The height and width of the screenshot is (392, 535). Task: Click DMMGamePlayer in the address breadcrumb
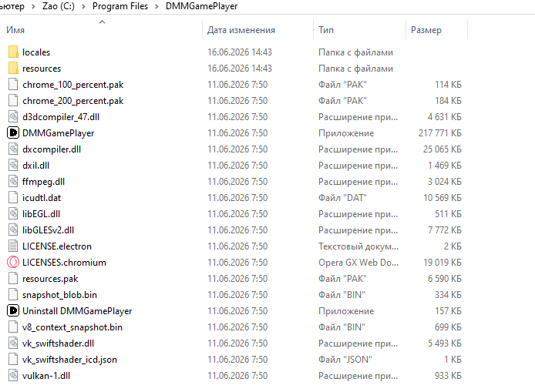click(202, 6)
